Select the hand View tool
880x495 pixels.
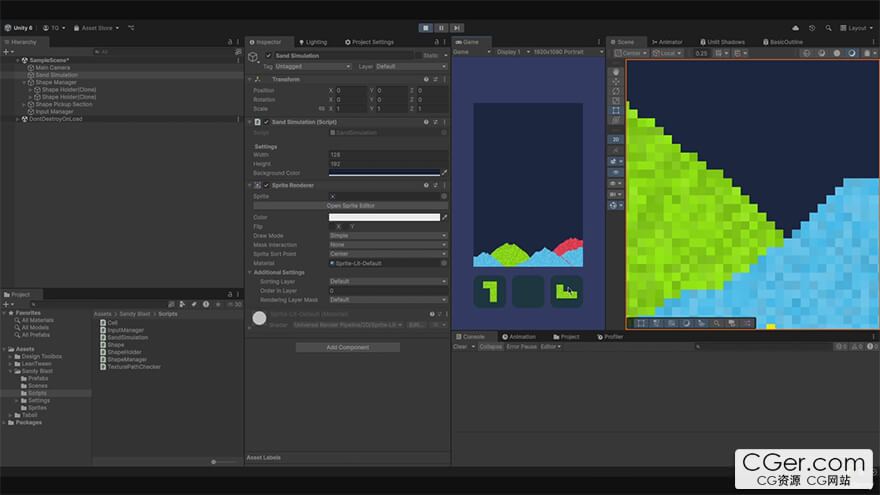[x=616, y=72]
